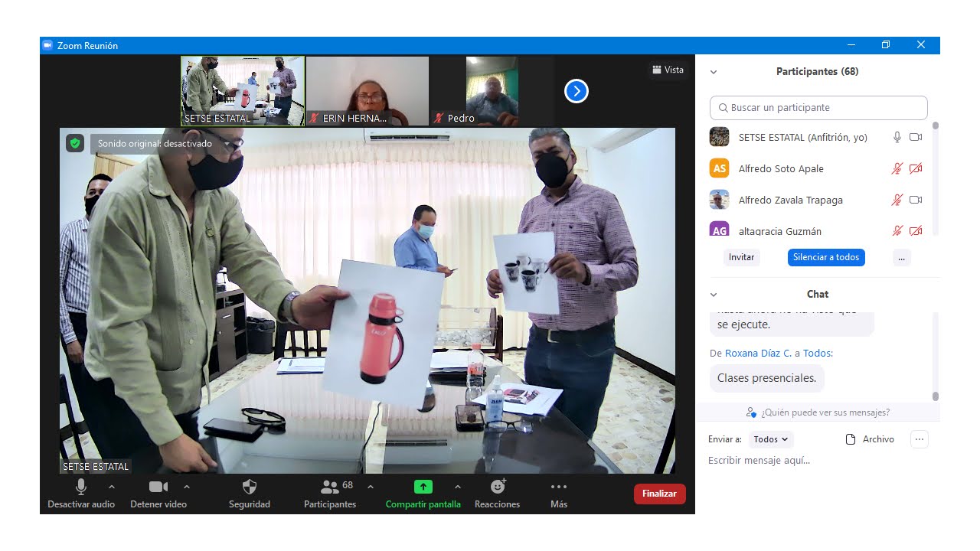Collapse the Participantes (68) panel chevron
The height and width of the screenshot is (551, 980).
[x=714, y=72]
